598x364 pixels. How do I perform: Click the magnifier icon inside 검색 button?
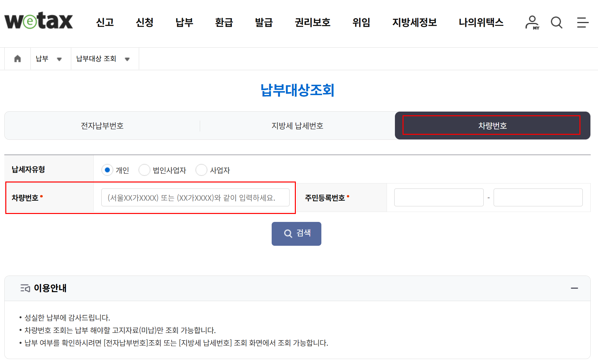(x=288, y=234)
